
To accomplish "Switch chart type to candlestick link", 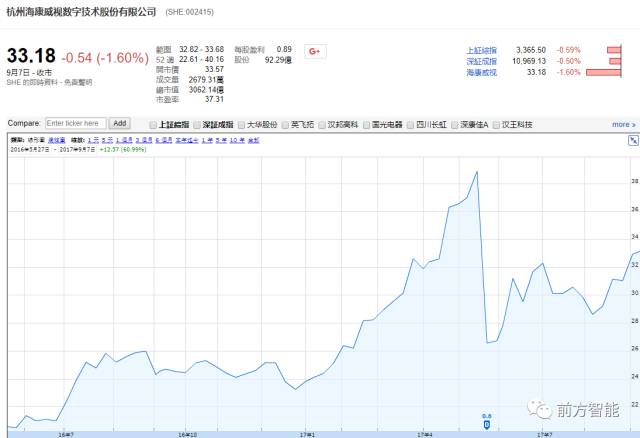I will [56, 140].
